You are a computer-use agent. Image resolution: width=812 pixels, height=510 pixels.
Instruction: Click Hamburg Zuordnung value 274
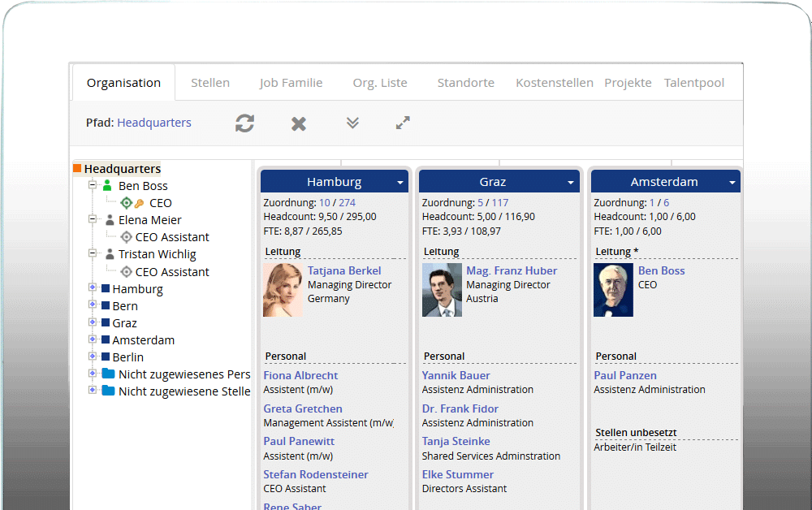(x=347, y=202)
